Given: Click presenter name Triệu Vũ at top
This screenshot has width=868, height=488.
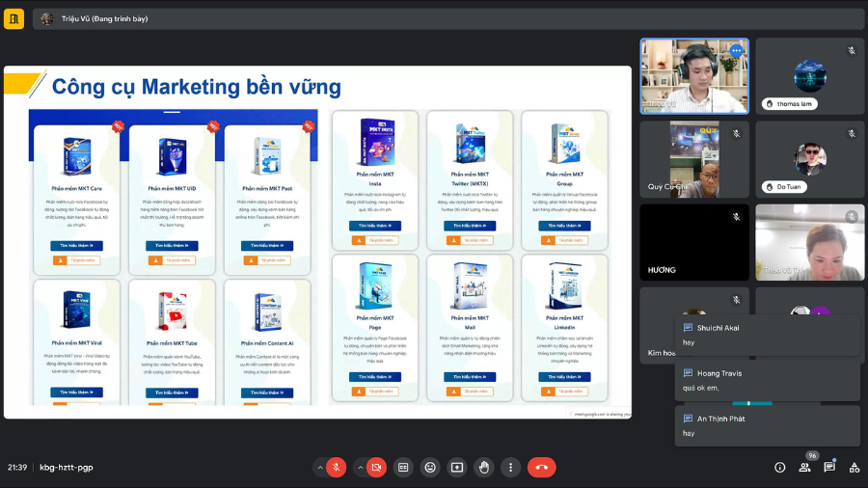Looking at the screenshot, I should [x=104, y=19].
